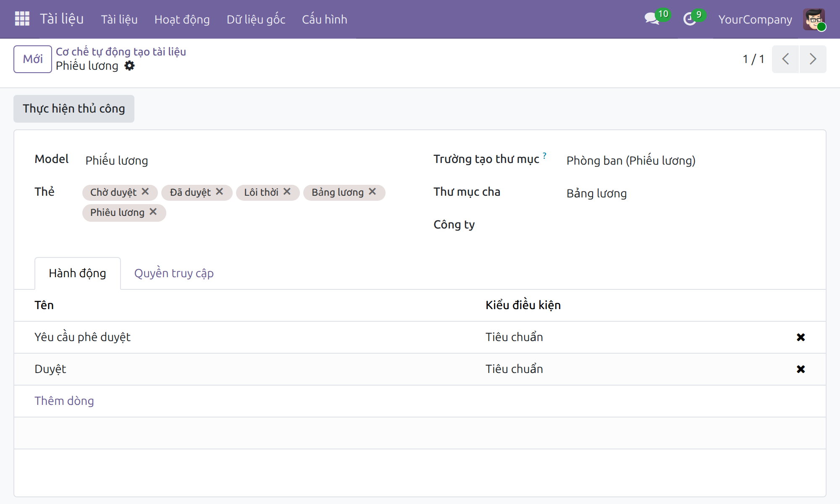Click the 1 / 1 pager counter
Image resolution: width=840 pixels, height=504 pixels.
pos(753,59)
